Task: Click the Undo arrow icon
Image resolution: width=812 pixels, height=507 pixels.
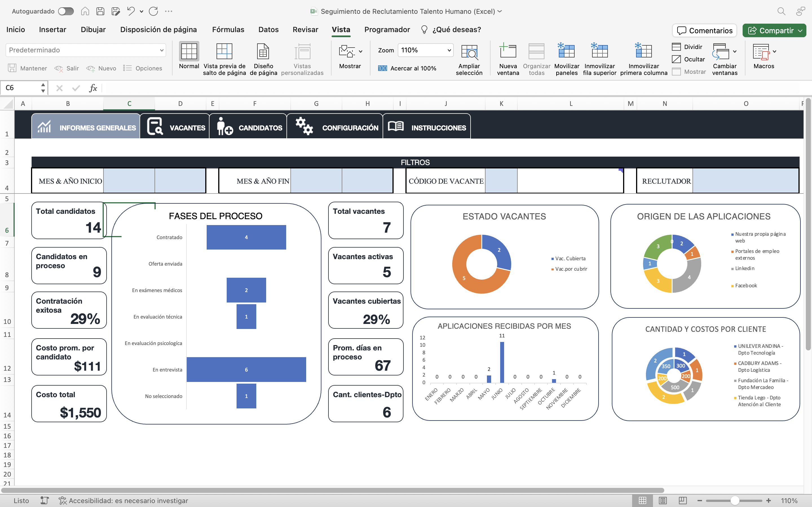Action: click(x=131, y=11)
